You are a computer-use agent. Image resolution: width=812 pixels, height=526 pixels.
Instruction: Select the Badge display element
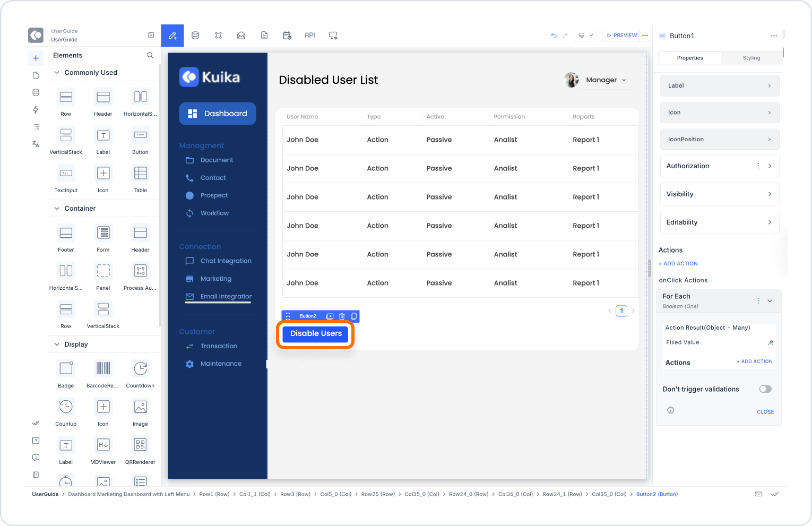pos(66,374)
